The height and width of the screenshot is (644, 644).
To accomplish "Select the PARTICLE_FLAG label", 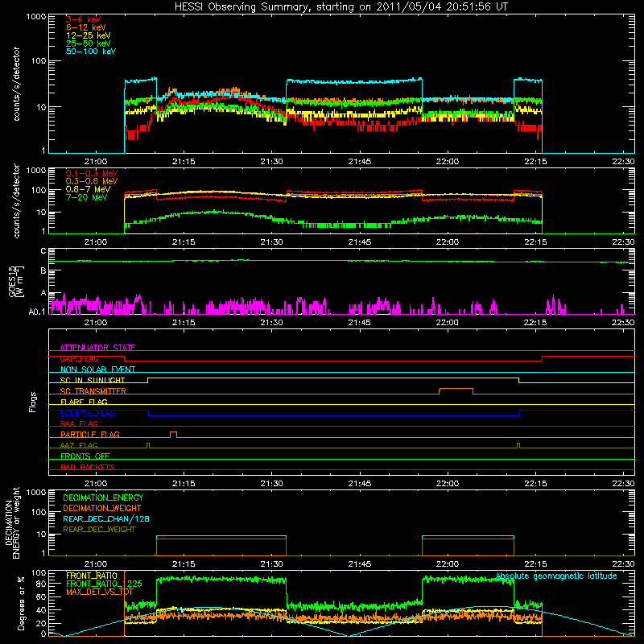I will tap(90, 434).
